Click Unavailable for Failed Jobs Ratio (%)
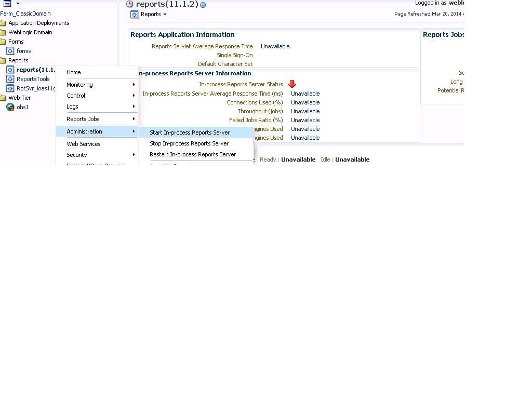Viewport: 532px width, 399px height. [x=305, y=120]
